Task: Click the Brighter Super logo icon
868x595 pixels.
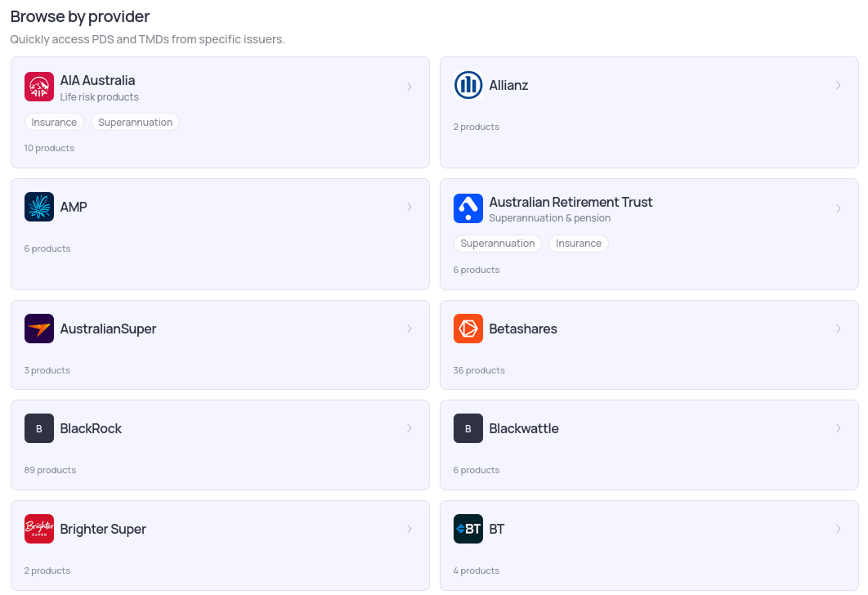Action: tap(38, 529)
